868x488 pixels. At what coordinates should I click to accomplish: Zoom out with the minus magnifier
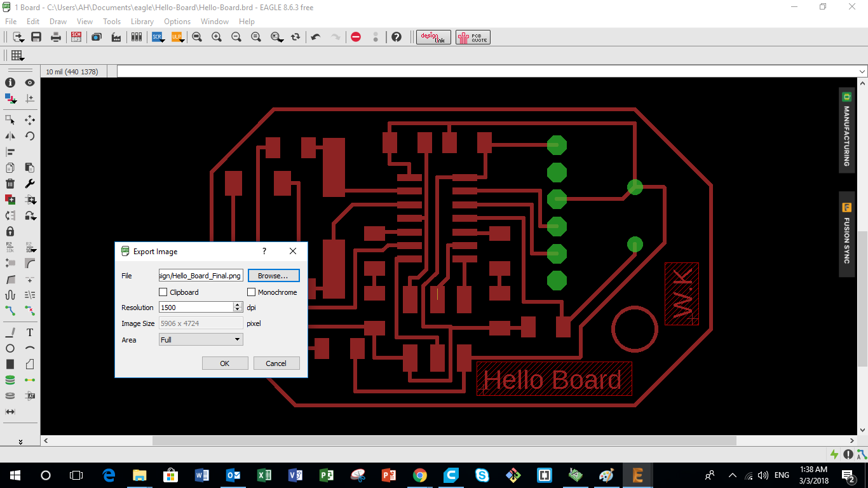[236, 37]
